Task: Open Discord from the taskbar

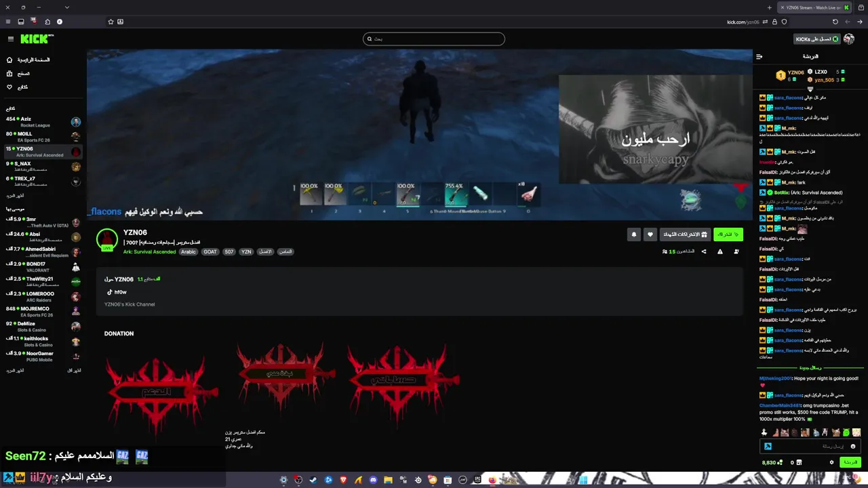Action: [x=373, y=480]
